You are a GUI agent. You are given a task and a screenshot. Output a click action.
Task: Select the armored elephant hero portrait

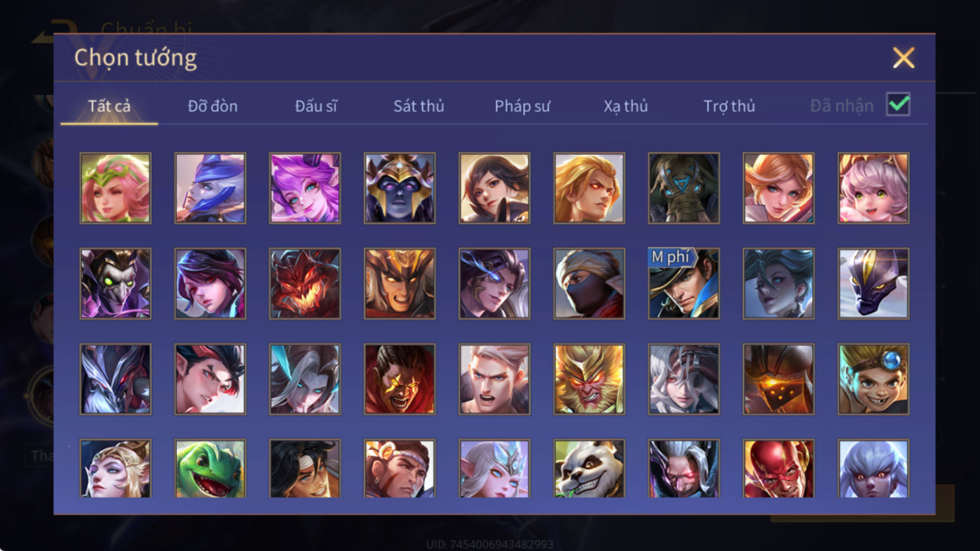[683, 188]
